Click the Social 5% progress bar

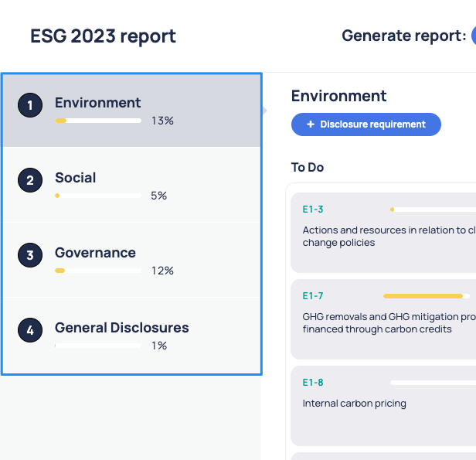pos(98,196)
